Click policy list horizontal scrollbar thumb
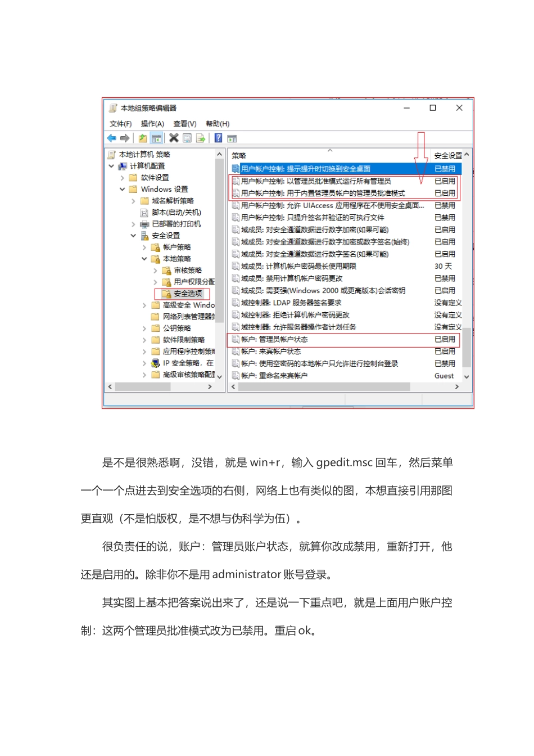The image size is (534, 756). pyautogui.click(x=324, y=386)
